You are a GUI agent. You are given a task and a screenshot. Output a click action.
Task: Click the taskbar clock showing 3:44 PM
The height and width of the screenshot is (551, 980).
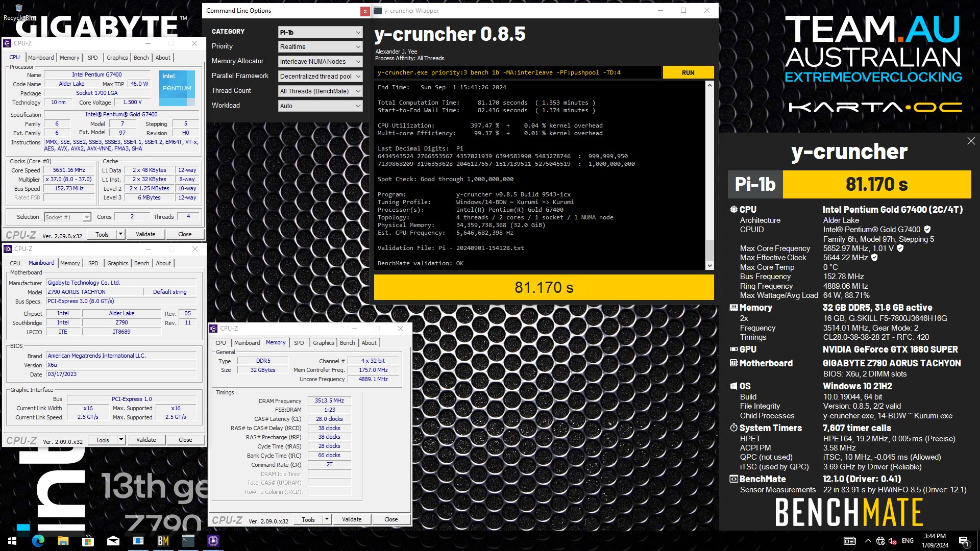[935, 541]
